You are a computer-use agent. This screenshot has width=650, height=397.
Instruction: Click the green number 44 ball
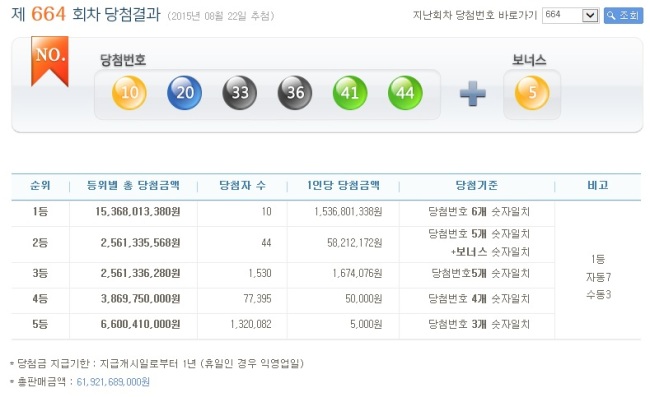coord(405,92)
